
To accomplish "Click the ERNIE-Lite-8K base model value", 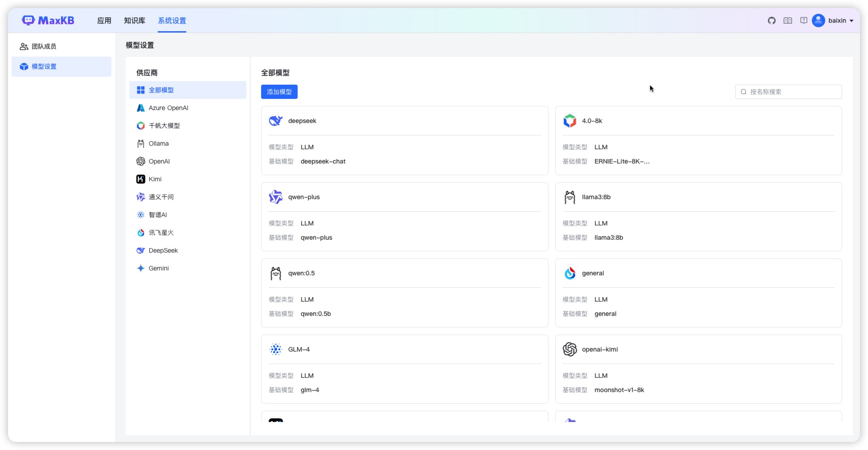I will [622, 161].
